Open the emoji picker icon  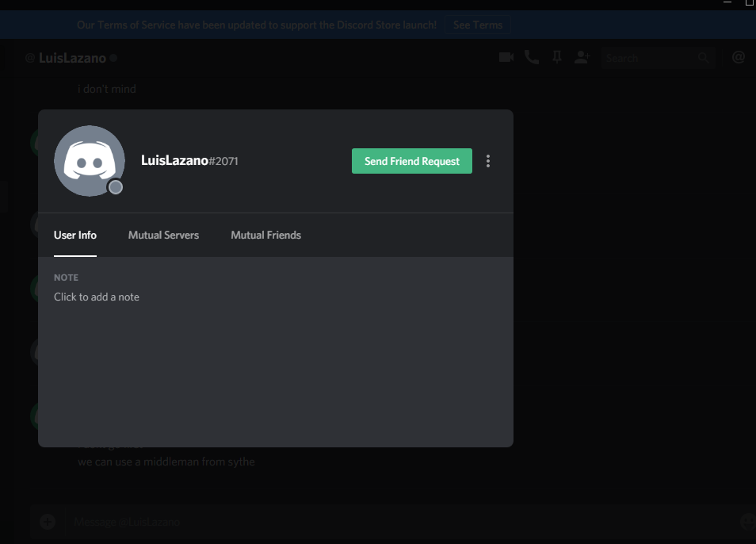coord(748,521)
